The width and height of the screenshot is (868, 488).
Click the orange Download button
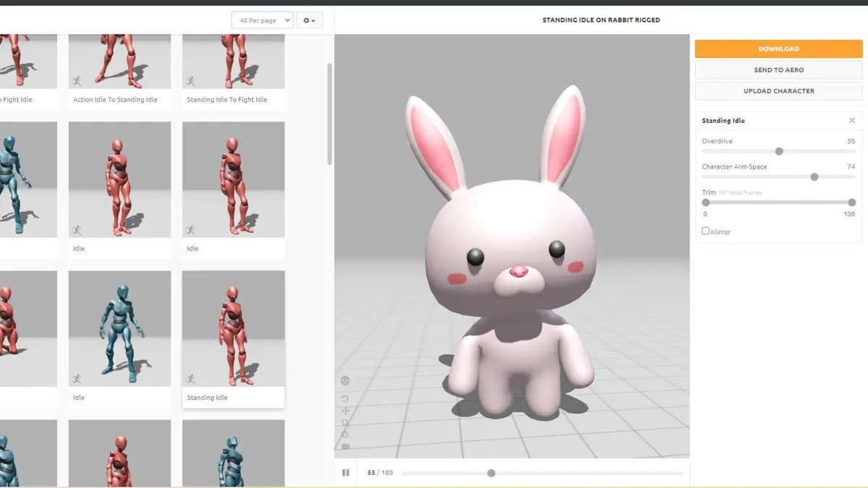click(779, 49)
